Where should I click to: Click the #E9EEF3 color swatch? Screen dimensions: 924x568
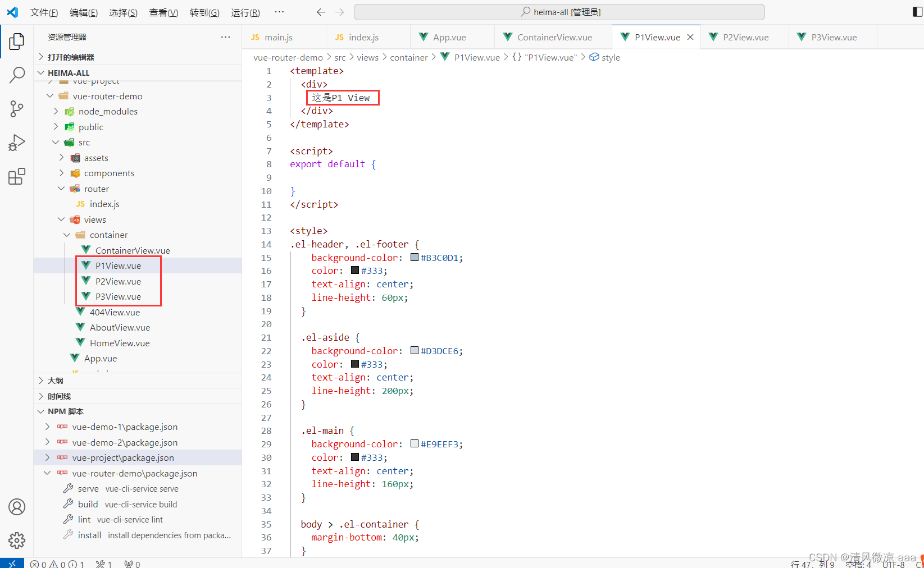(415, 444)
